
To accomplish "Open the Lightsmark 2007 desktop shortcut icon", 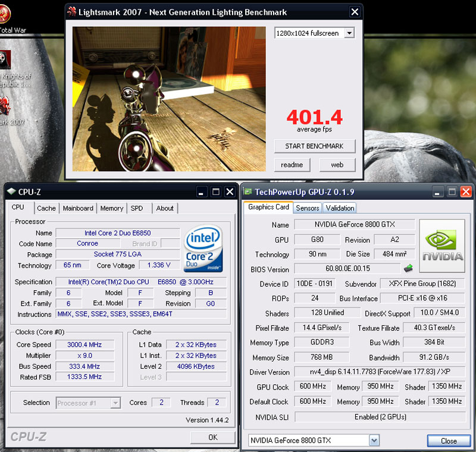I will pyautogui.click(x=5, y=106).
